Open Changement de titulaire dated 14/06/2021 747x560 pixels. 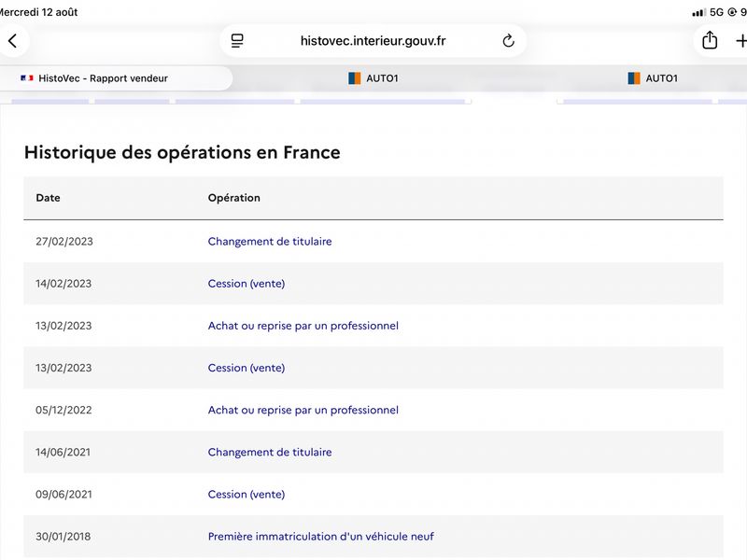point(270,452)
